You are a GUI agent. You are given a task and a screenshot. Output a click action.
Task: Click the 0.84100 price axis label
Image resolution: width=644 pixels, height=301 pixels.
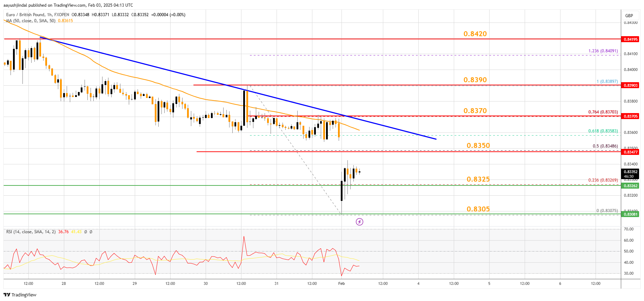click(630, 54)
